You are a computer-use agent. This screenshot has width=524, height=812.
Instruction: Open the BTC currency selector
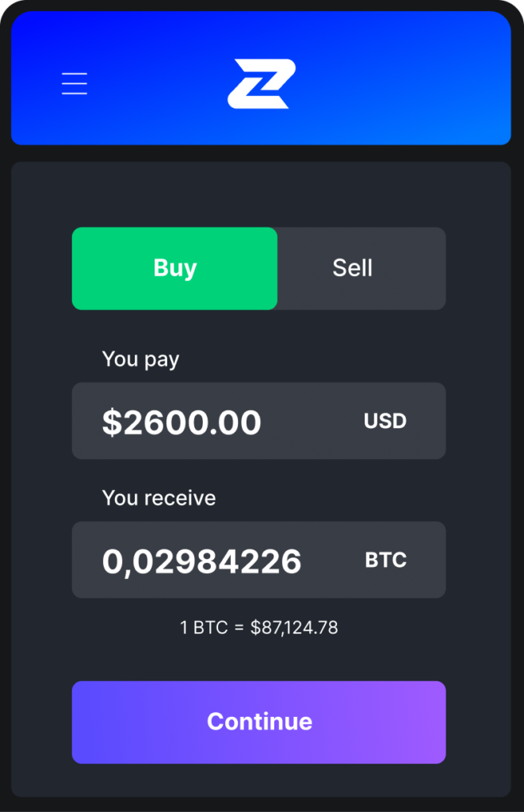click(386, 560)
